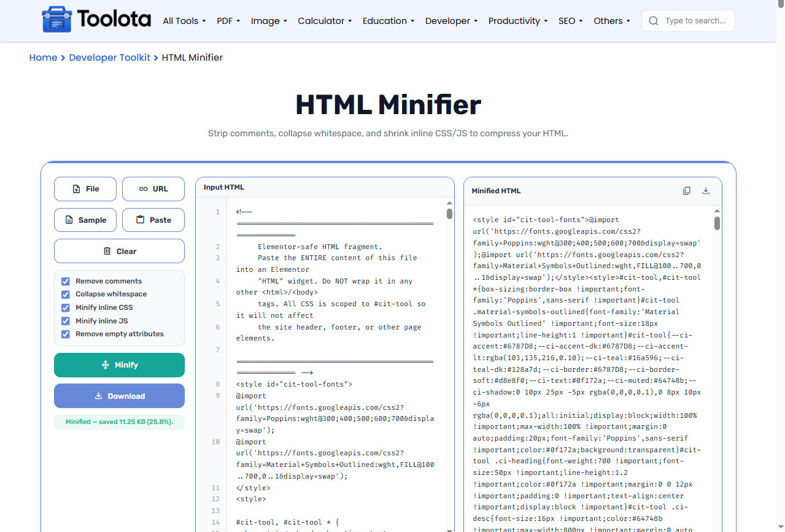Open the Education dropdown
Image resolution: width=785 pixels, height=532 pixels.
click(x=389, y=21)
